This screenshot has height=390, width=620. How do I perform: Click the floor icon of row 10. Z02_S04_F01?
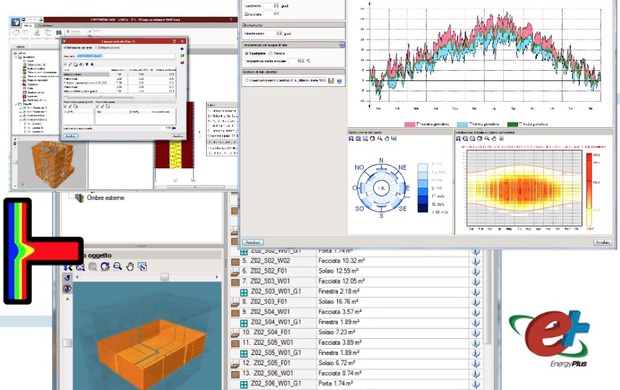point(235,333)
